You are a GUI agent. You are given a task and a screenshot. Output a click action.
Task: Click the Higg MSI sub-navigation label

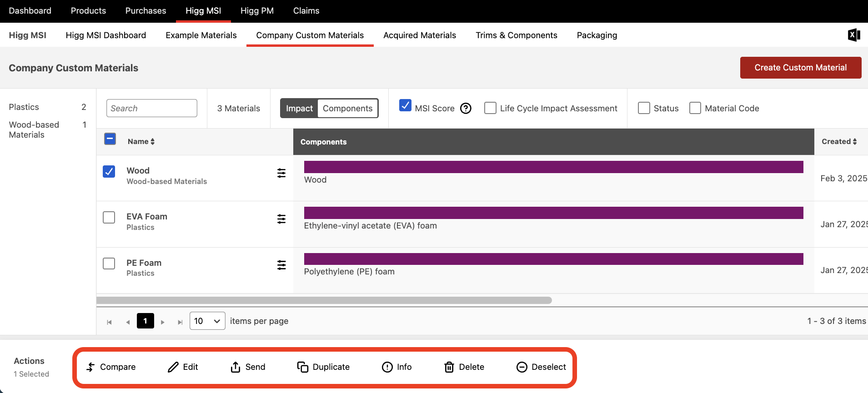[x=27, y=35]
